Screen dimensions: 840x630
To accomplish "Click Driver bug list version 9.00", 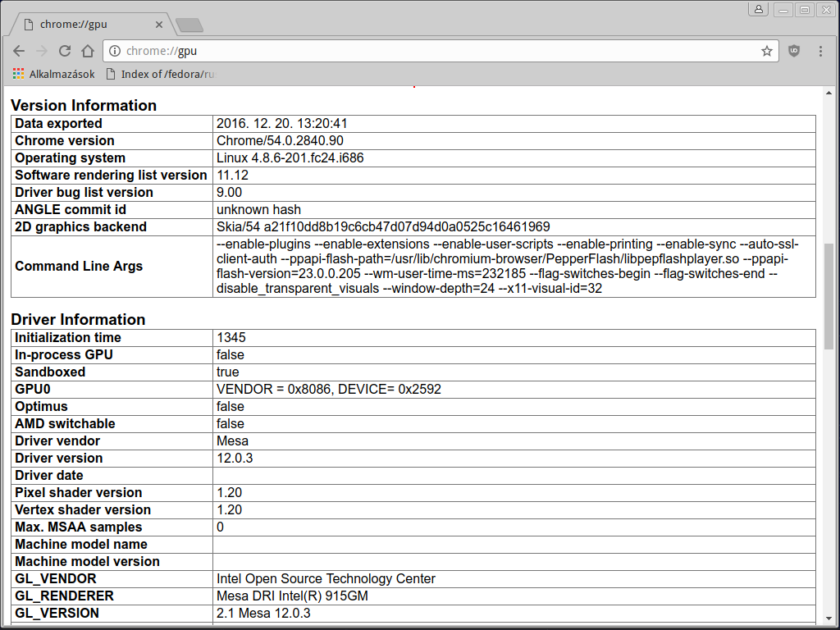I will tap(230, 192).
